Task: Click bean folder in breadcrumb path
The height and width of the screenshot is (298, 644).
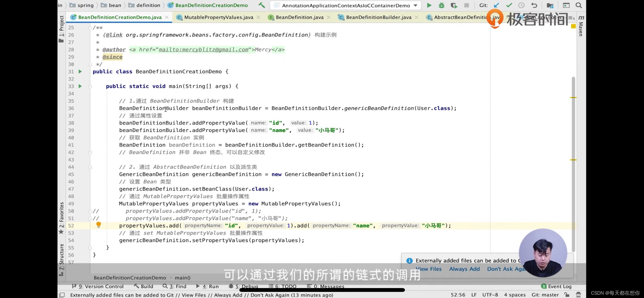Action: pyautogui.click(x=111, y=5)
